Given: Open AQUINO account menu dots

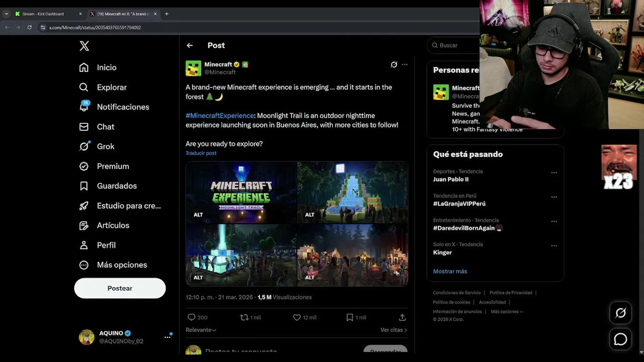Looking at the screenshot, I should (168, 337).
